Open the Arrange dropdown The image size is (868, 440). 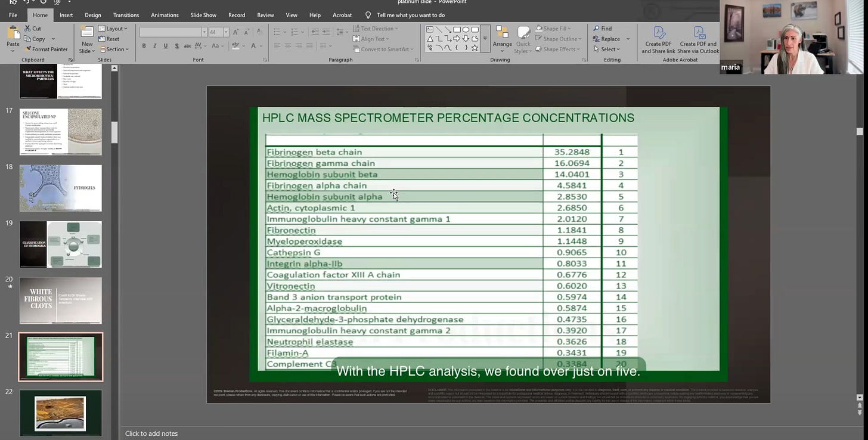(x=502, y=40)
